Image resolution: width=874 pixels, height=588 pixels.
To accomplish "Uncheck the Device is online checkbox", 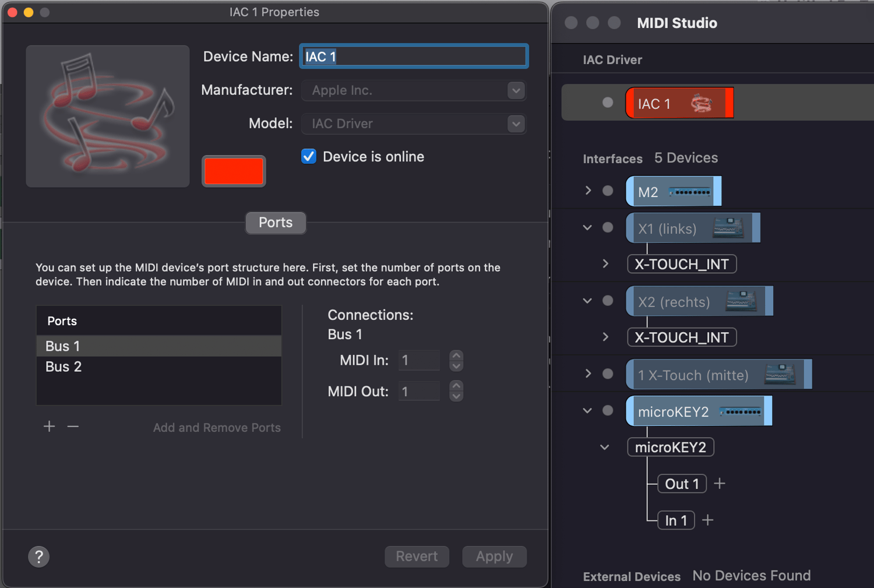I will pyautogui.click(x=309, y=156).
